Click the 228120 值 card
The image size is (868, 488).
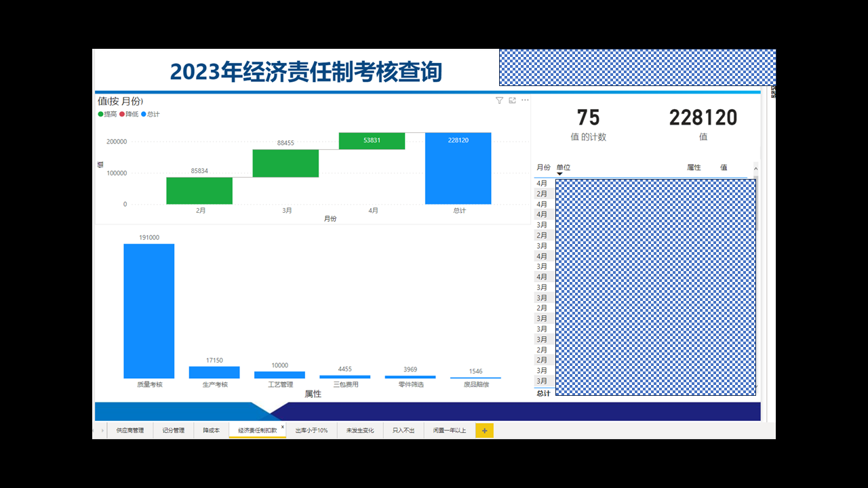(703, 124)
